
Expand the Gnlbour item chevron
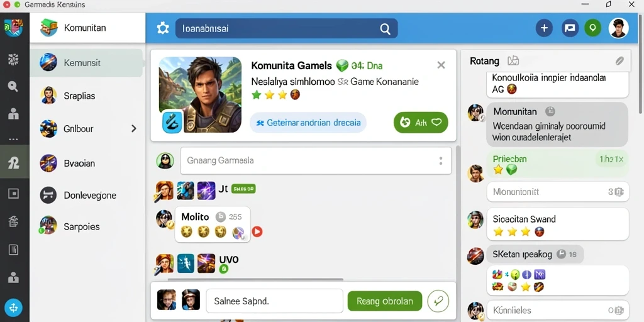point(133,128)
